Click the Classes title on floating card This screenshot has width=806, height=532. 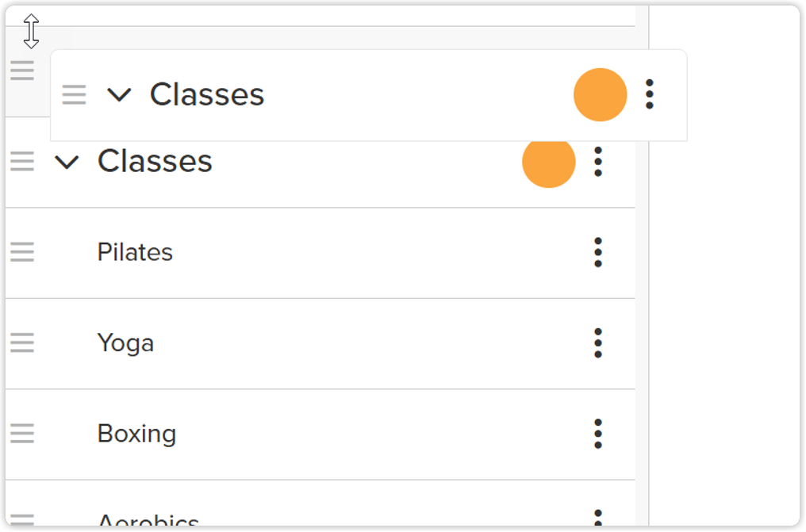207,94
